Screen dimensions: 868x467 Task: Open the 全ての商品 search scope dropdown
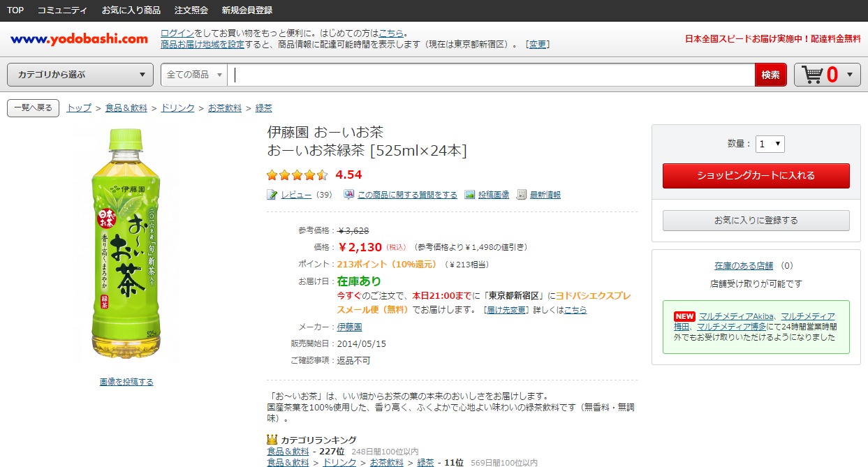point(195,75)
